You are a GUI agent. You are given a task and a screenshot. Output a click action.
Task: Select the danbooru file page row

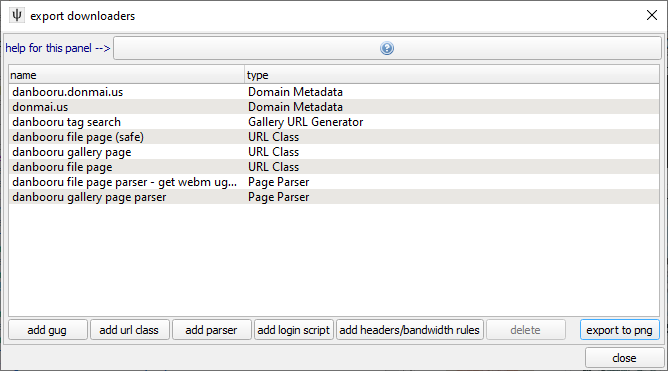[334, 167]
